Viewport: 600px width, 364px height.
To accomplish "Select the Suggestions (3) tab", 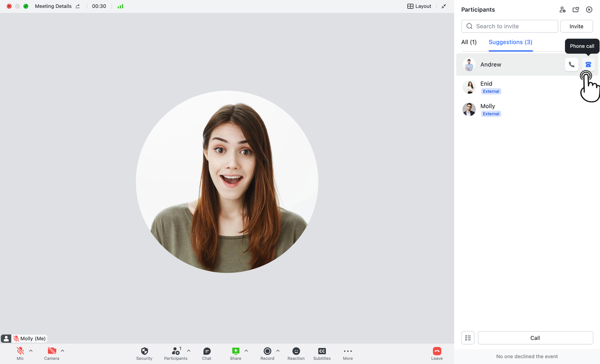I will 510,42.
